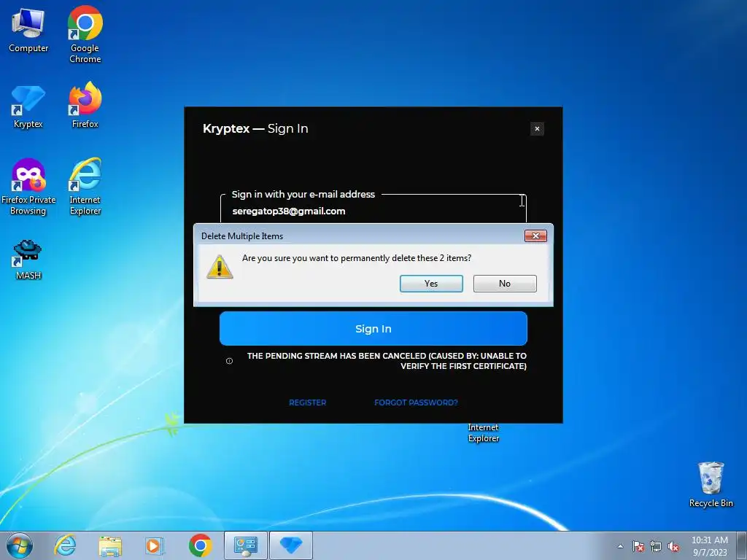Screen dimensions: 747x560
Task: Show hidden system tray icons arrow
Action: [x=620, y=546]
